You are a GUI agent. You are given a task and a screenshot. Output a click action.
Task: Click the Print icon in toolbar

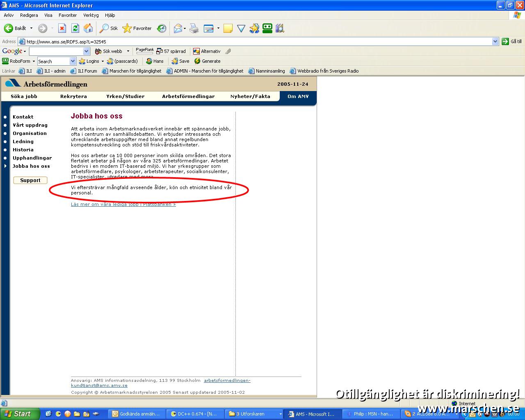tap(194, 28)
